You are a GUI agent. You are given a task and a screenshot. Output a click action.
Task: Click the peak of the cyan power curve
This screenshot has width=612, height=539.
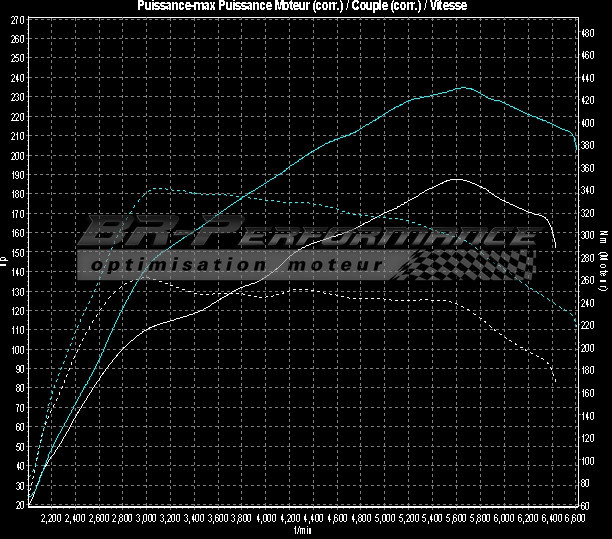coord(463,88)
